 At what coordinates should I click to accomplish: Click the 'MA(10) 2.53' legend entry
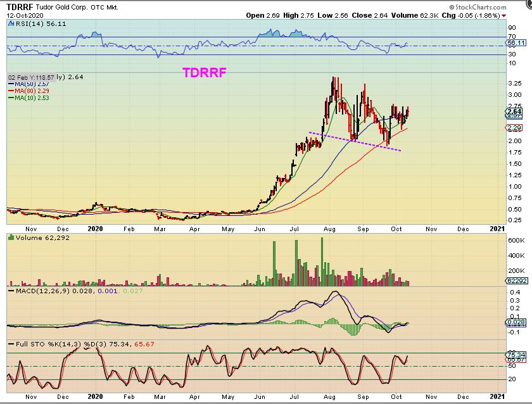(29, 98)
